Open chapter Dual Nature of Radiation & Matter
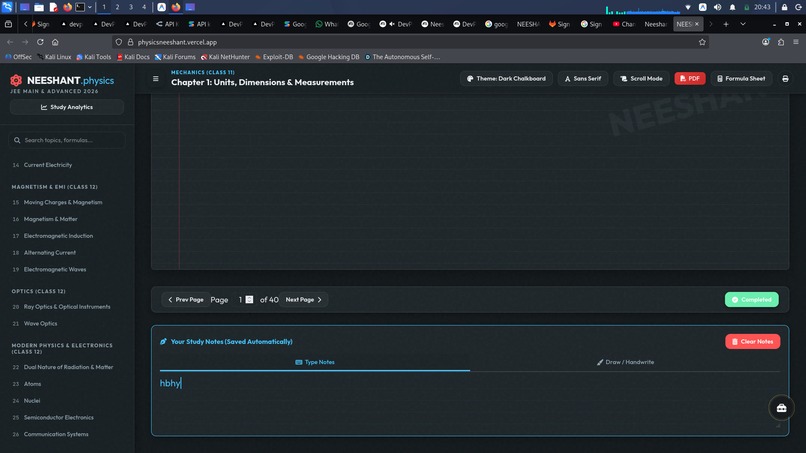This screenshot has height=453, width=806. point(67,367)
